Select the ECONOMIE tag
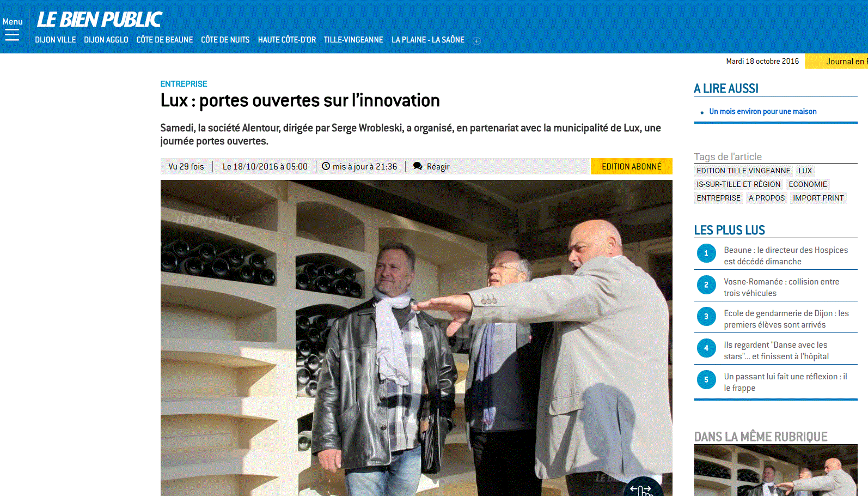The height and width of the screenshot is (496, 868). coord(808,184)
